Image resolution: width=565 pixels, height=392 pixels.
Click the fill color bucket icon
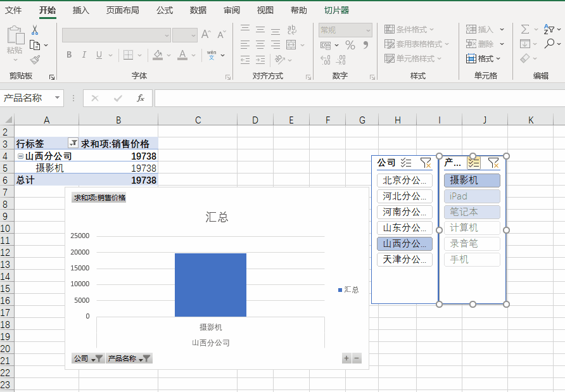click(x=158, y=54)
